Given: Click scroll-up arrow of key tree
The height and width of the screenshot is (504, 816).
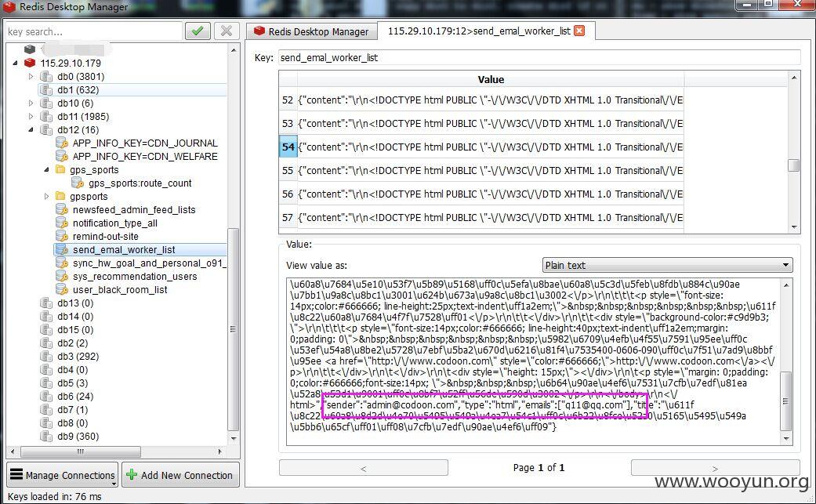Looking at the screenshot, I should [233, 50].
